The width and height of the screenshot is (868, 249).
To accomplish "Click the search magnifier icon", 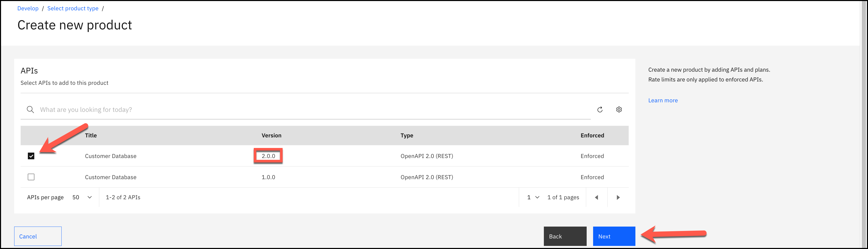I will (30, 110).
